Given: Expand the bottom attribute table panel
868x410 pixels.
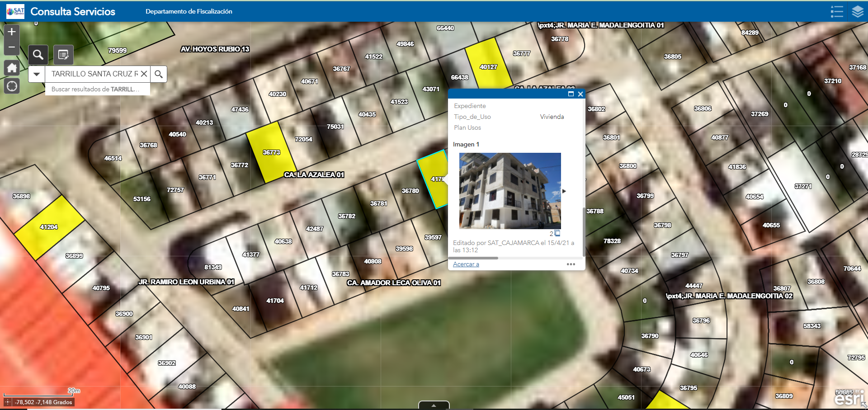Looking at the screenshot, I should pyautogui.click(x=434, y=405).
